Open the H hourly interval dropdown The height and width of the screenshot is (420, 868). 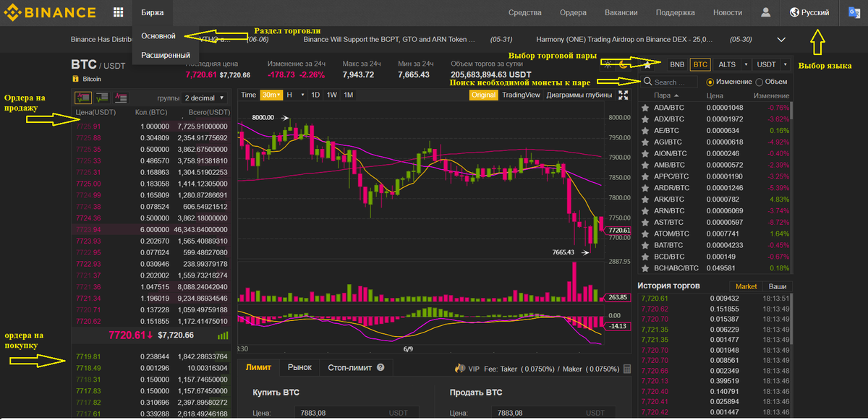click(x=294, y=95)
